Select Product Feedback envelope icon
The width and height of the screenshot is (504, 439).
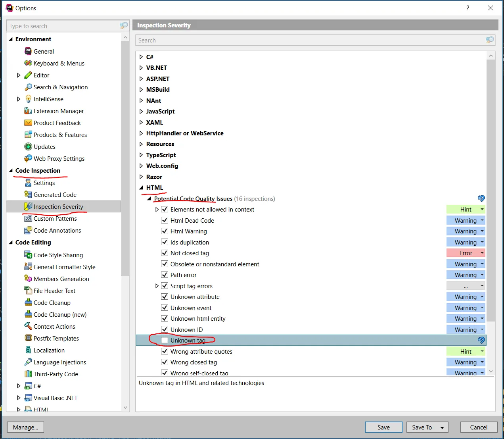[x=28, y=123]
